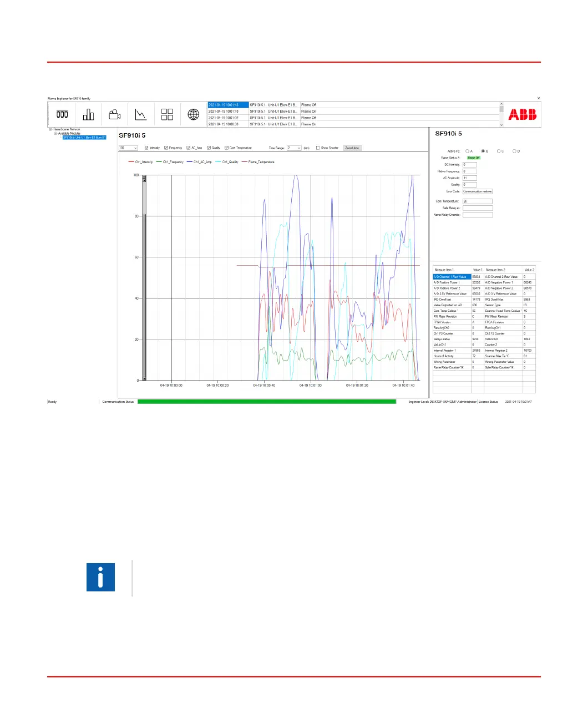
Task: Select the 10:01:10 Flame On event row
Action: (262, 112)
